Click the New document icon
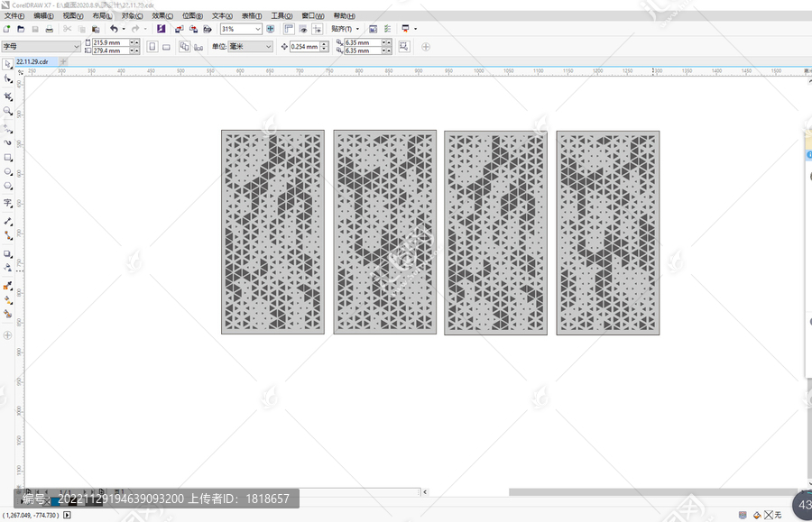Viewport: 812px width, 522px height. tap(6, 29)
